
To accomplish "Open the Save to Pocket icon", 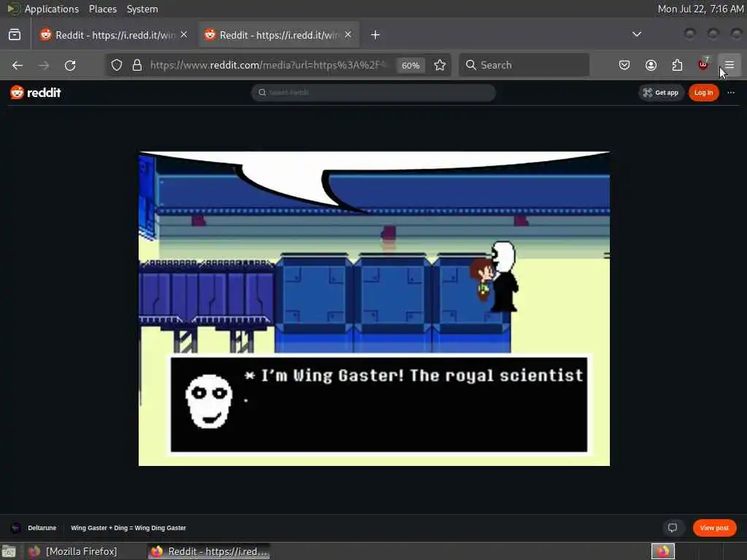I will [624, 65].
